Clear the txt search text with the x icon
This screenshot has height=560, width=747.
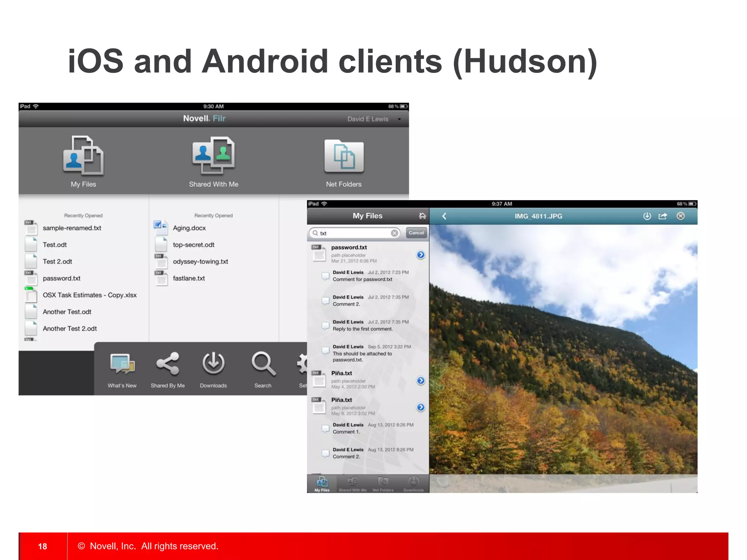[x=394, y=233]
